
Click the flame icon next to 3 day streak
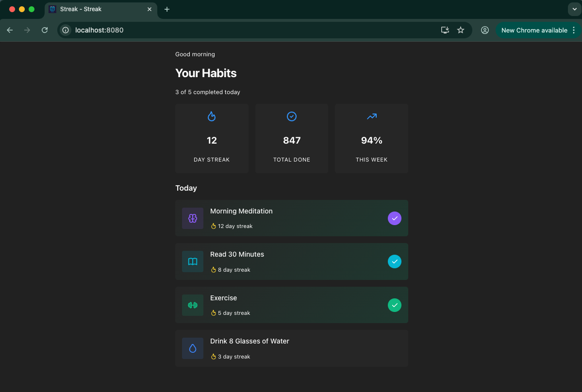point(213,356)
